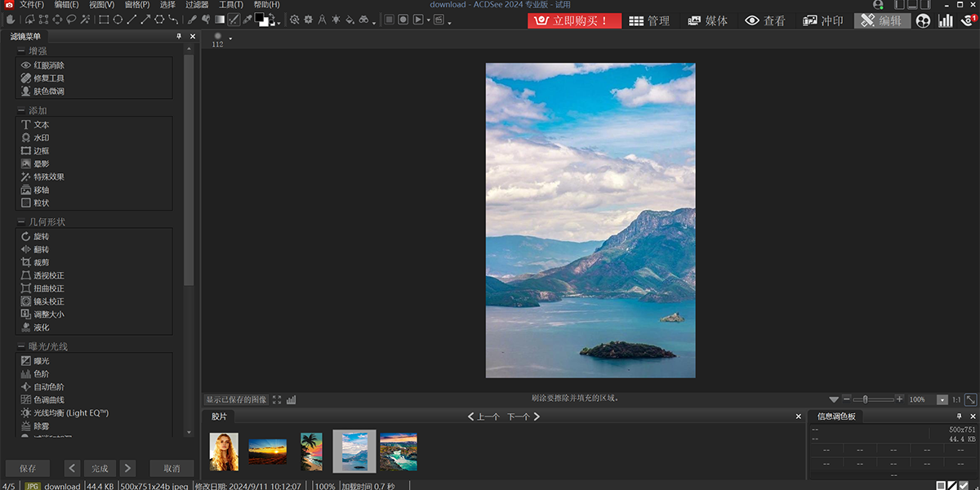Screen dimensions: 980x490
Task: Toggle 显示已保存的图像 button
Action: (x=236, y=399)
